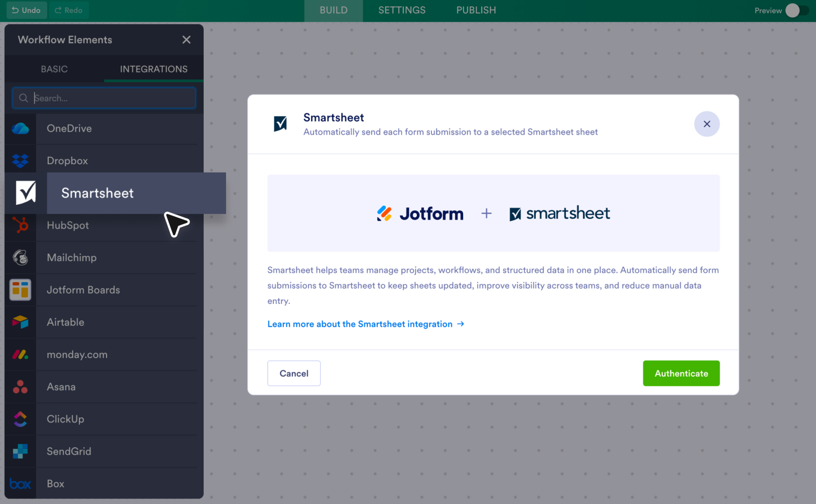Click the Smartsheet checkmark icon in sidebar

point(25,193)
